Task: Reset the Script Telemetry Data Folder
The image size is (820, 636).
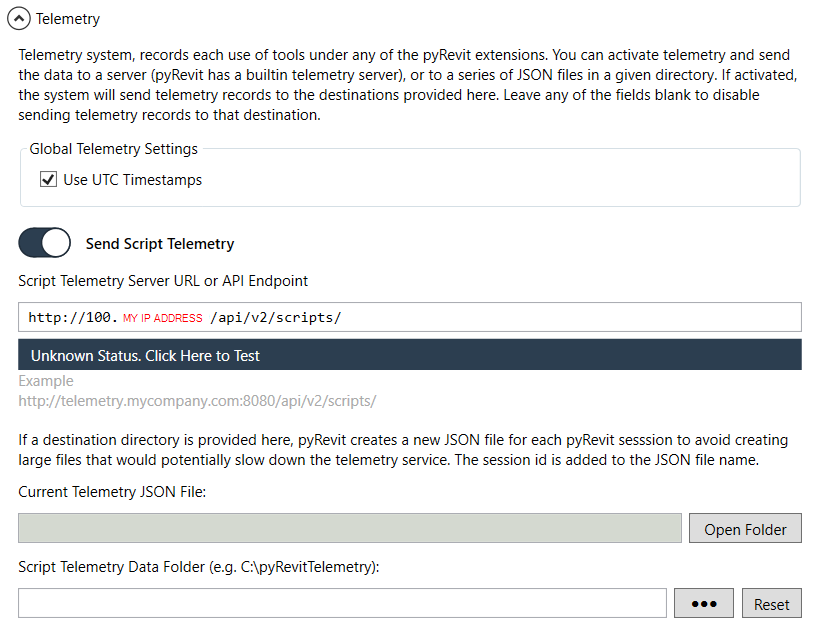Action: pyautogui.click(x=771, y=603)
